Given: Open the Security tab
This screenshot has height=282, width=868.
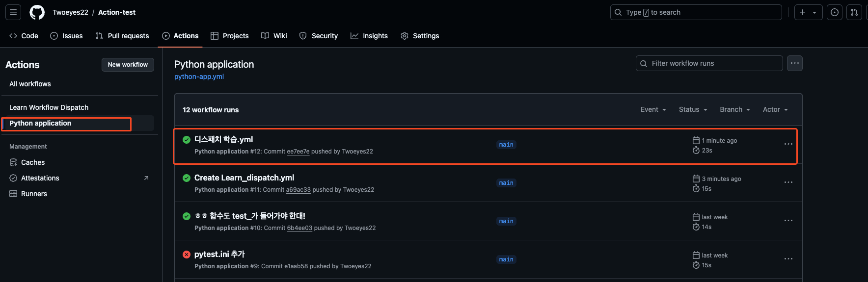Looking at the screenshot, I should point(319,36).
